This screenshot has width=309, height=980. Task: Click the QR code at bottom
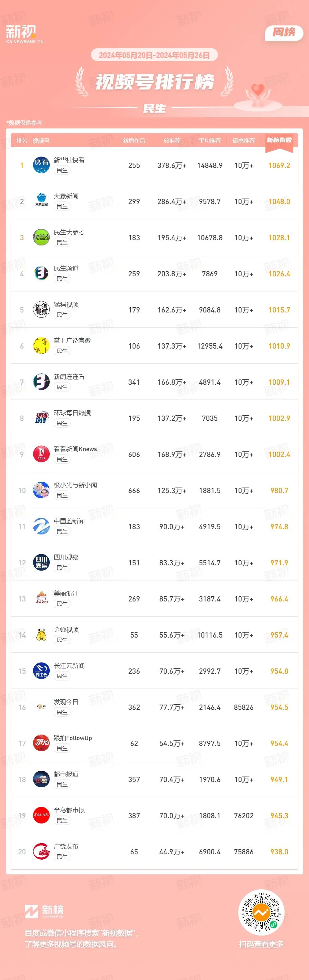tap(261, 913)
